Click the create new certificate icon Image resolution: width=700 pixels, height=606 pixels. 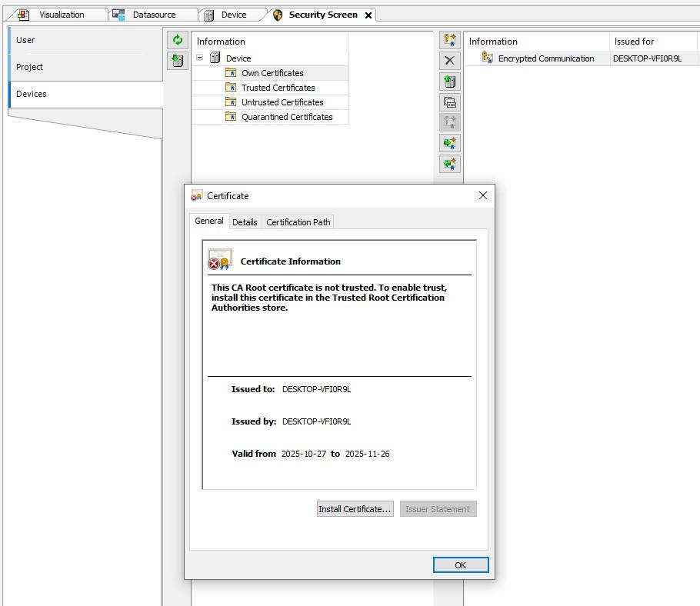[x=450, y=41]
